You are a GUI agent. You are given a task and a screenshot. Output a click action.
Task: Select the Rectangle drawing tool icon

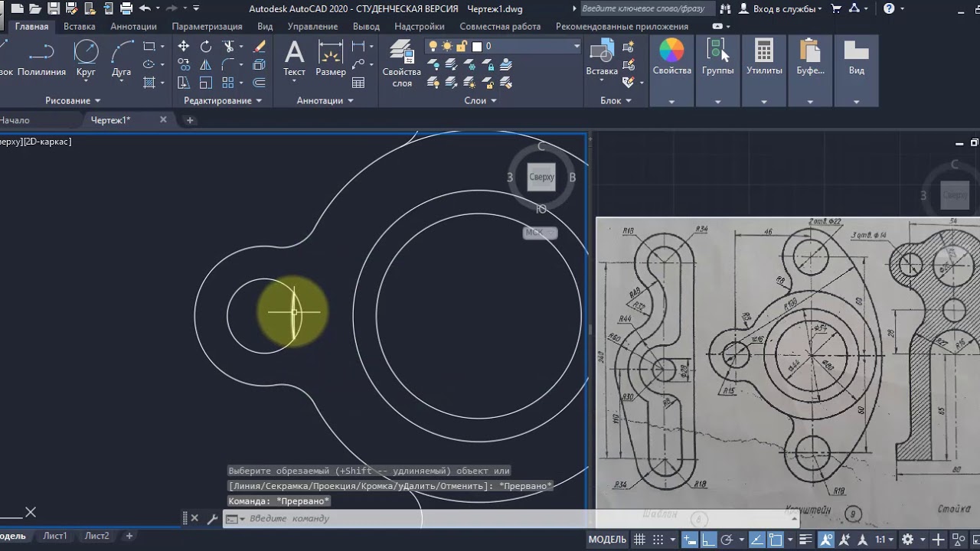click(x=149, y=47)
